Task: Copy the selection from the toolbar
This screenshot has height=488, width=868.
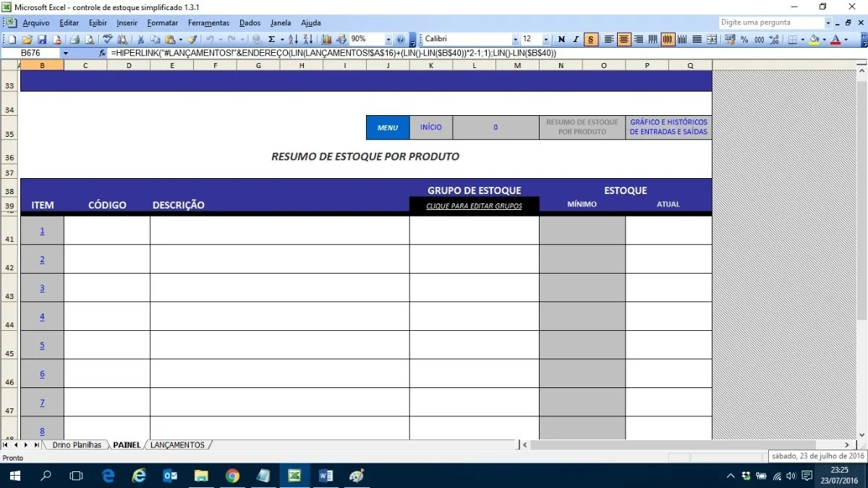Action: [x=156, y=39]
